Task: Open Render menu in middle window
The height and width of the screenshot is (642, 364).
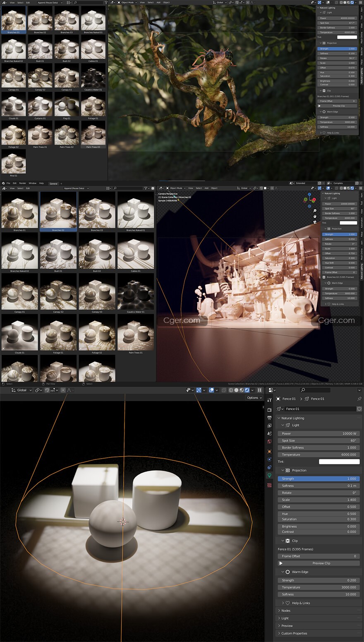Action: click(x=22, y=183)
